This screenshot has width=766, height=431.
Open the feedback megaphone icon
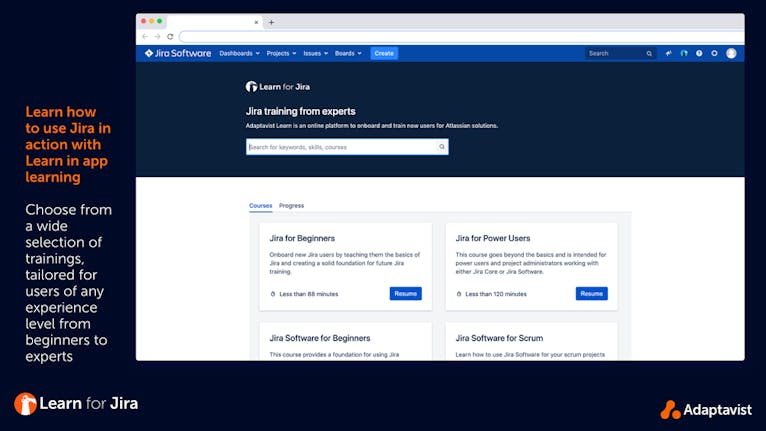(x=668, y=53)
